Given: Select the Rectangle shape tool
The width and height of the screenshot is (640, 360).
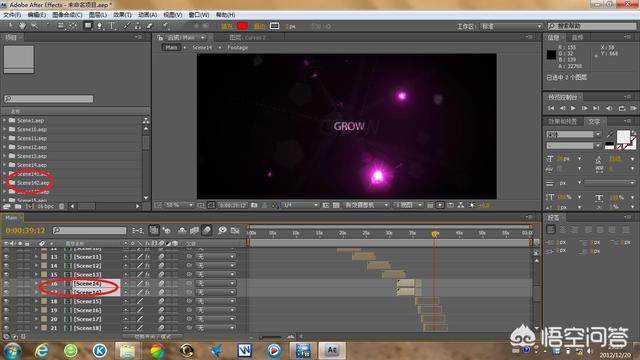Looking at the screenshot, I should pyautogui.click(x=88, y=26).
